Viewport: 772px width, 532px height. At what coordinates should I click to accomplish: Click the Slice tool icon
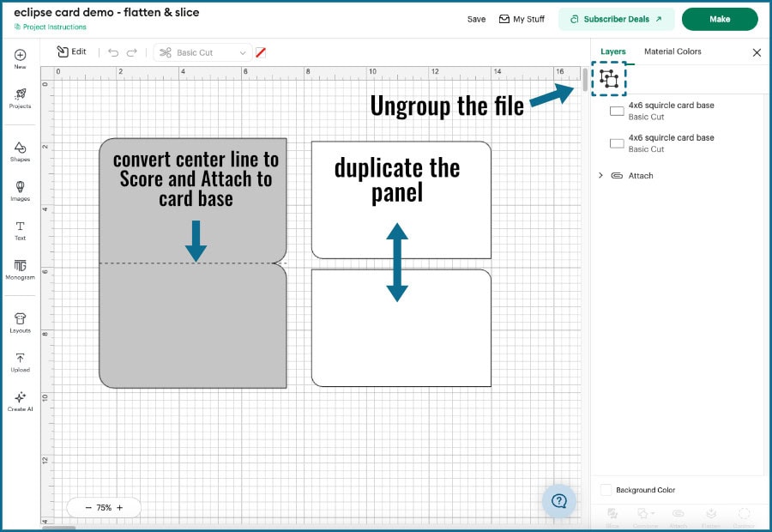pyautogui.click(x=612, y=514)
